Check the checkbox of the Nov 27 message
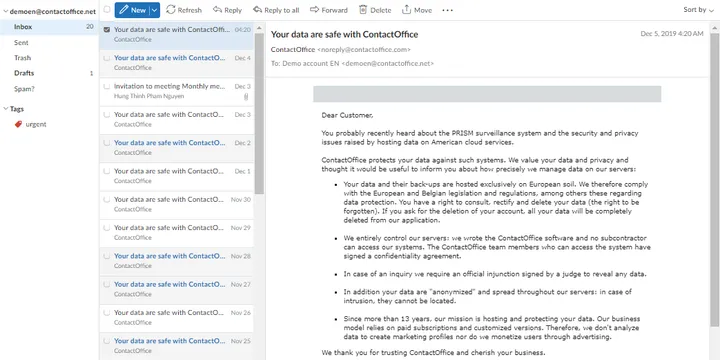The height and width of the screenshot is (360, 720). (107, 284)
